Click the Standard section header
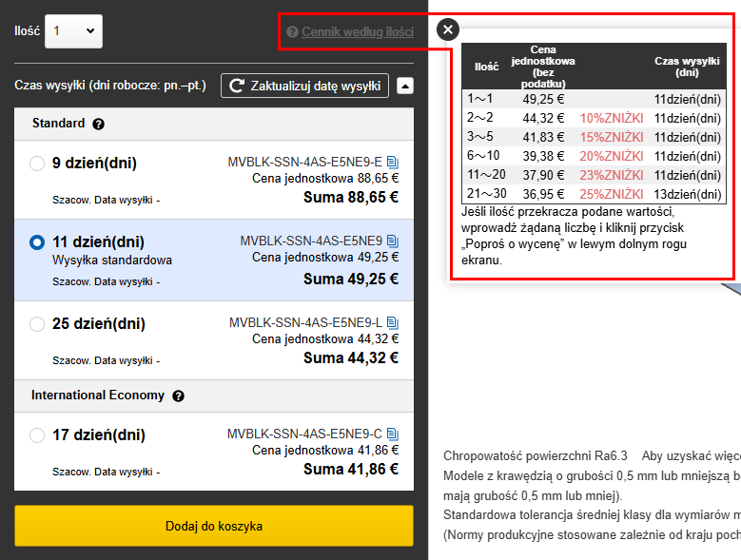 [59, 124]
